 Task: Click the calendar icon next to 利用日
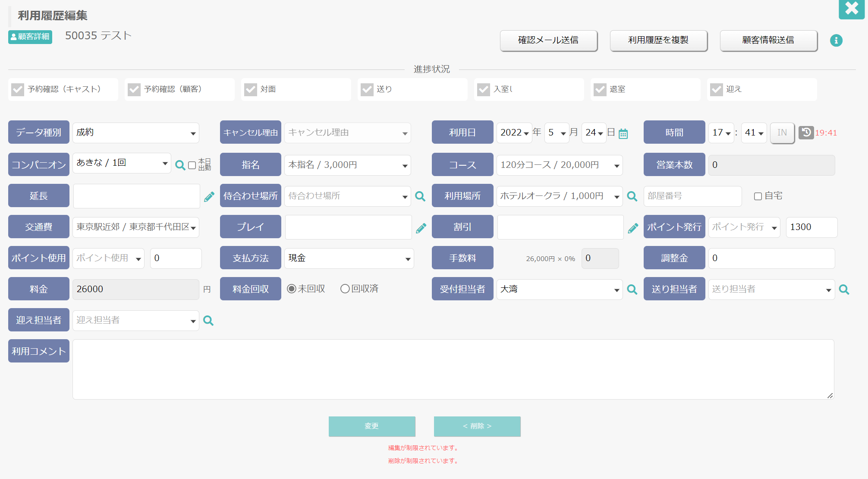tap(623, 133)
